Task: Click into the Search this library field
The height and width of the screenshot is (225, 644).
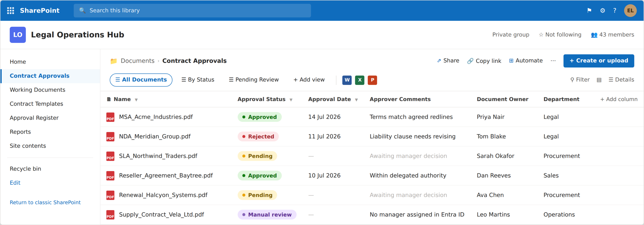Action: pyautogui.click(x=192, y=11)
